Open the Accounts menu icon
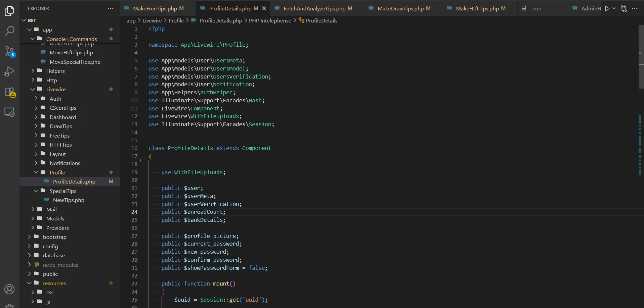Image resolution: width=644 pixels, height=308 pixels. (9, 289)
